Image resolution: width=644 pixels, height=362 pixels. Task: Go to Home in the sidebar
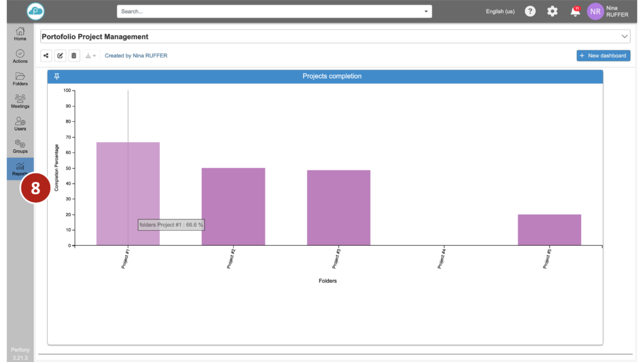tap(20, 34)
